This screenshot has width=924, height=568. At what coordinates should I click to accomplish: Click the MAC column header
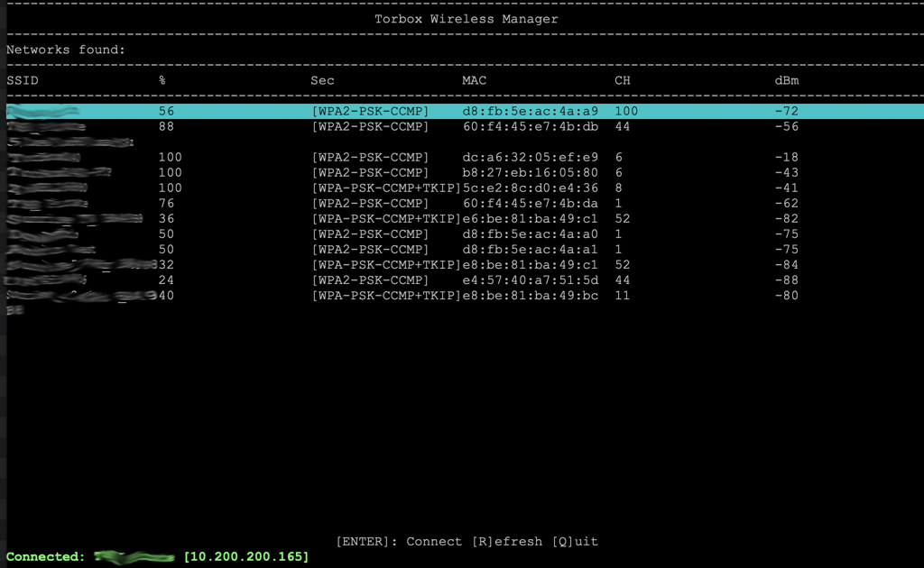click(x=475, y=80)
